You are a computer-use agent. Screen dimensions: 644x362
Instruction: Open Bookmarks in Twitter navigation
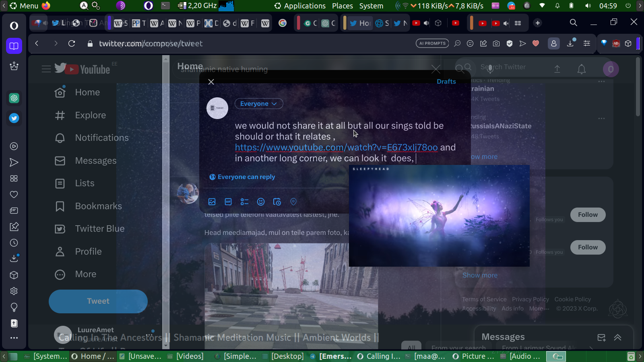click(89, 206)
